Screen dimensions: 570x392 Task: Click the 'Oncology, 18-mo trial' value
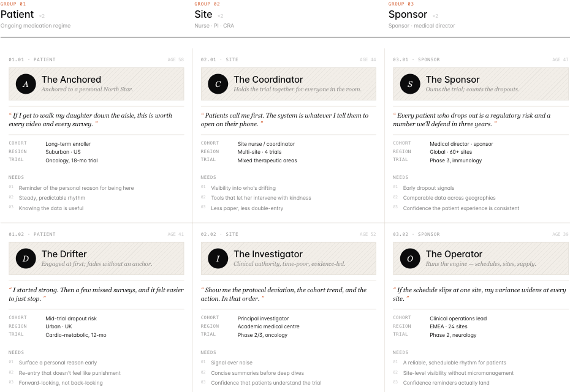click(x=72, y=160)
